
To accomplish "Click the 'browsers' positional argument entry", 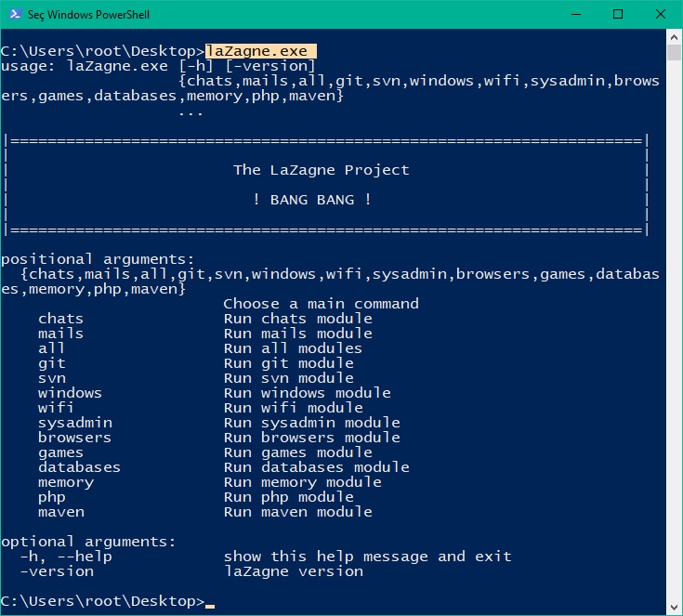I will click(74, 437).
